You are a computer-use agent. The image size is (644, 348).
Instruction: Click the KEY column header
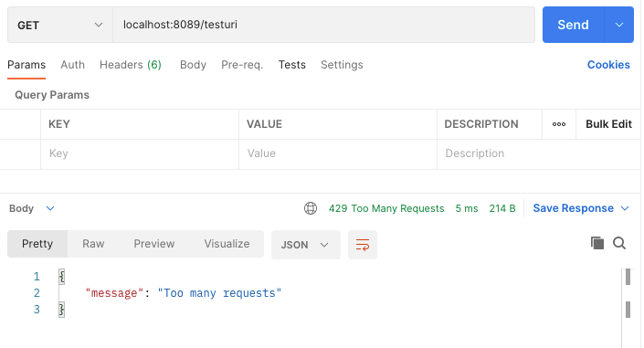pos(59,124)
